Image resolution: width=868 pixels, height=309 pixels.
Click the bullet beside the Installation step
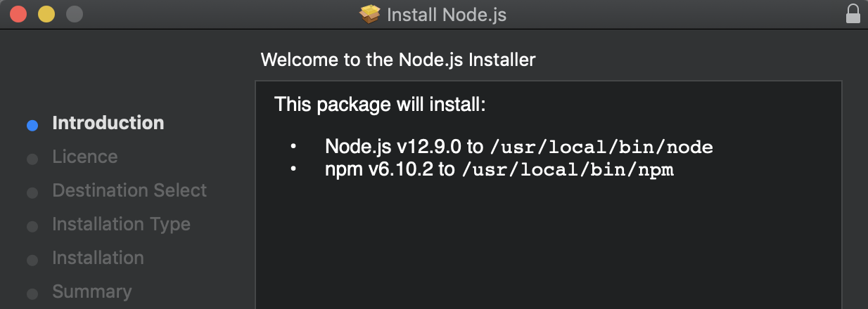click(x=32, y=261)
